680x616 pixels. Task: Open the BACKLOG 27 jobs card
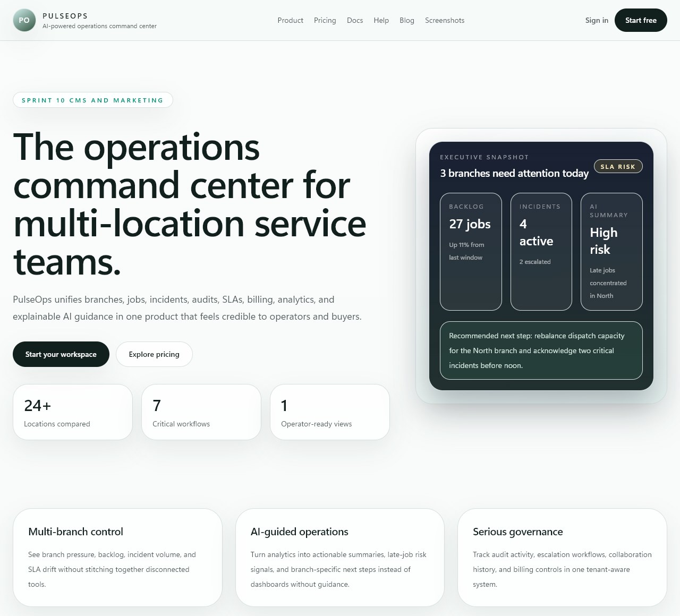[x=470, y=252]
